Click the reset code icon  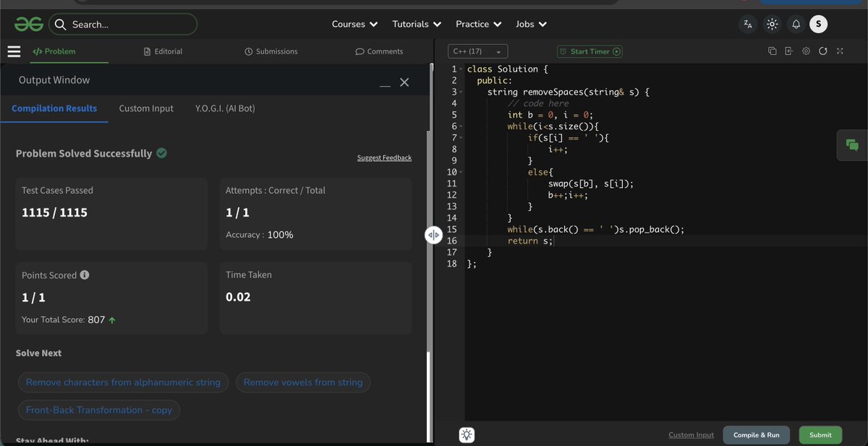(x=823, y=51)
